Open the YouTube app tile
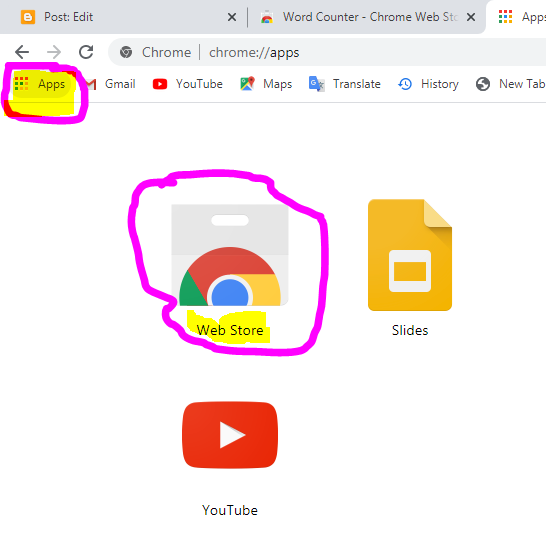The width and height of the screenshot is (546, 541). 230,435
